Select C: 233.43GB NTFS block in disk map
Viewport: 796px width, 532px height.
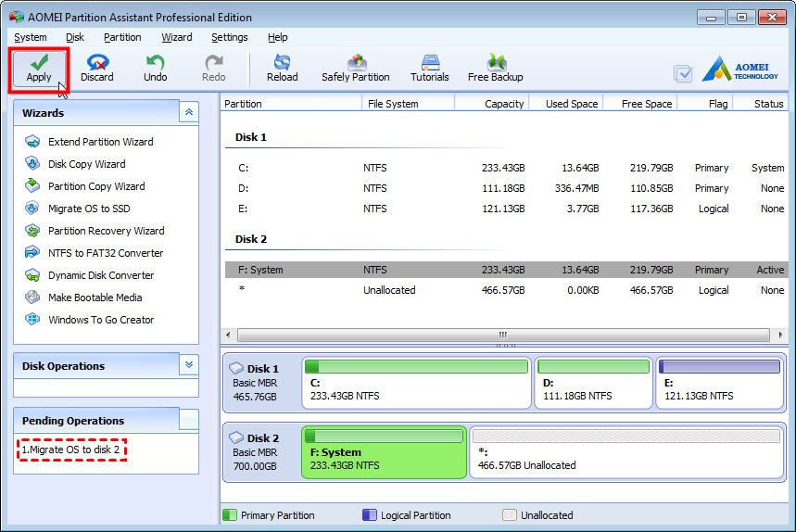pos(416,383)
